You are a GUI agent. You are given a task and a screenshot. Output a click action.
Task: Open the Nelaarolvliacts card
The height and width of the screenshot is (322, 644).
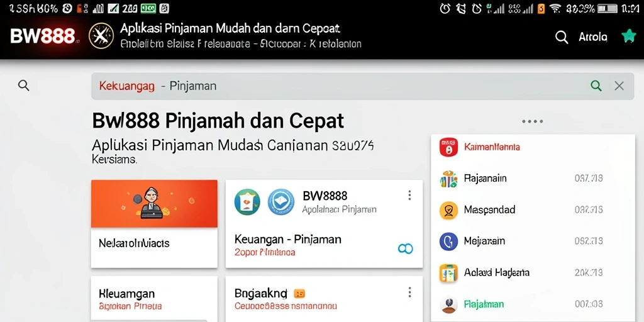tap(154, 224)
